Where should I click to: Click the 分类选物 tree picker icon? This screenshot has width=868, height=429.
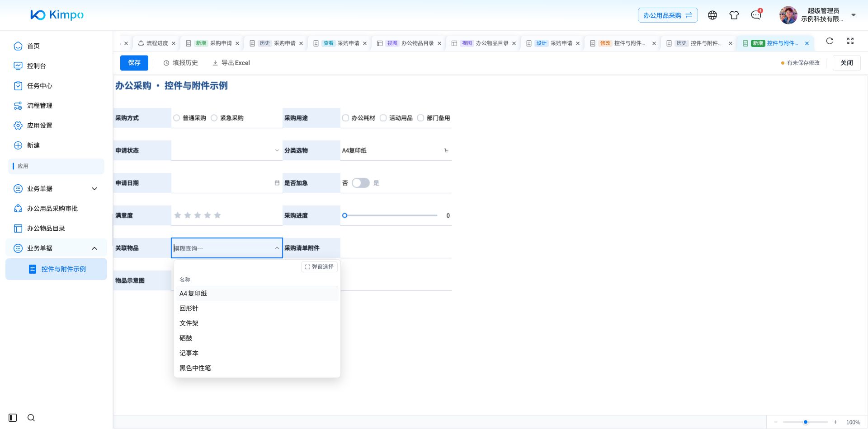(x=446, y=150)
